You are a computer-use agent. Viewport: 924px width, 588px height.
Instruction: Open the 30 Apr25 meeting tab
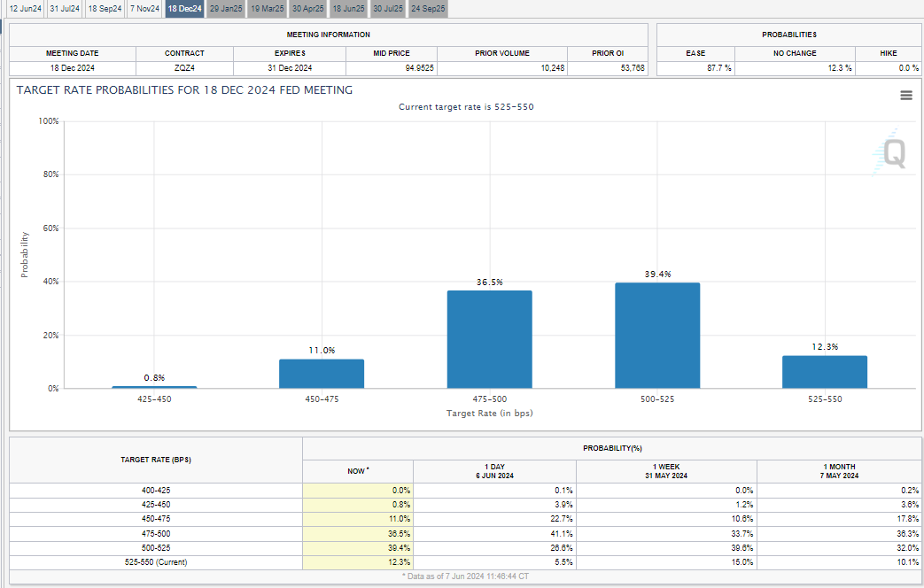(x=308, y=9)
